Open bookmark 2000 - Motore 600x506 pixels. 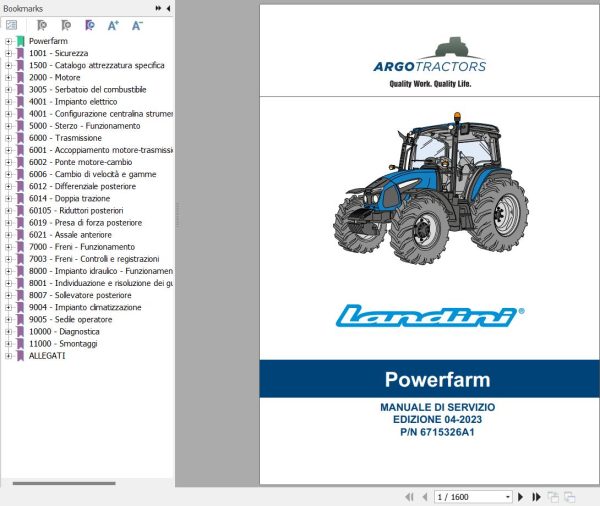pyautogui.click(x=55, y=77)
